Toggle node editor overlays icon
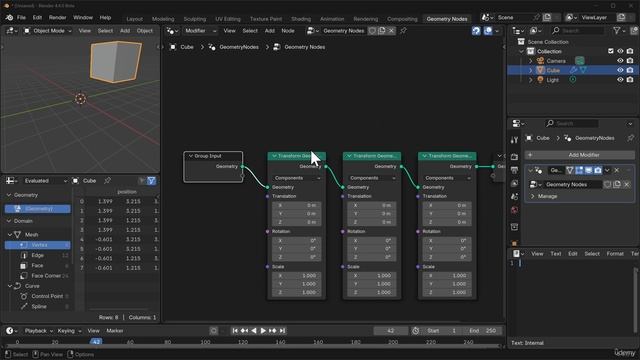 point(488,31)
